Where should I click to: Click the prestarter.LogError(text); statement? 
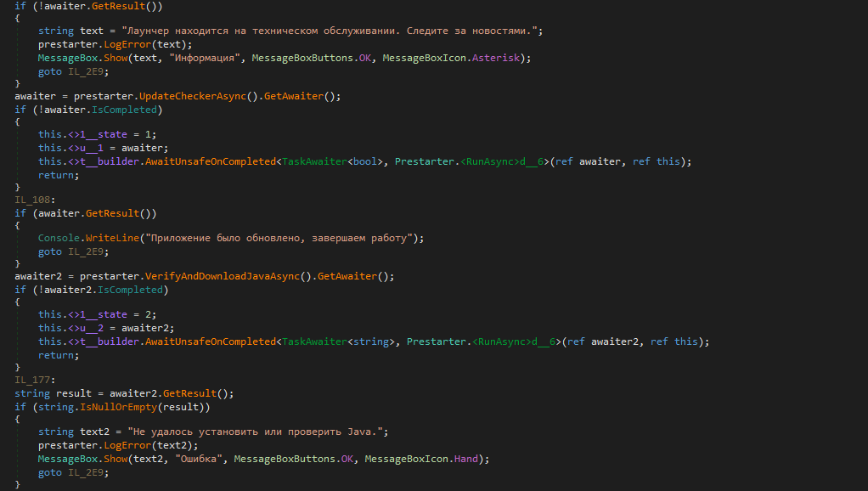tap(116, 44)
